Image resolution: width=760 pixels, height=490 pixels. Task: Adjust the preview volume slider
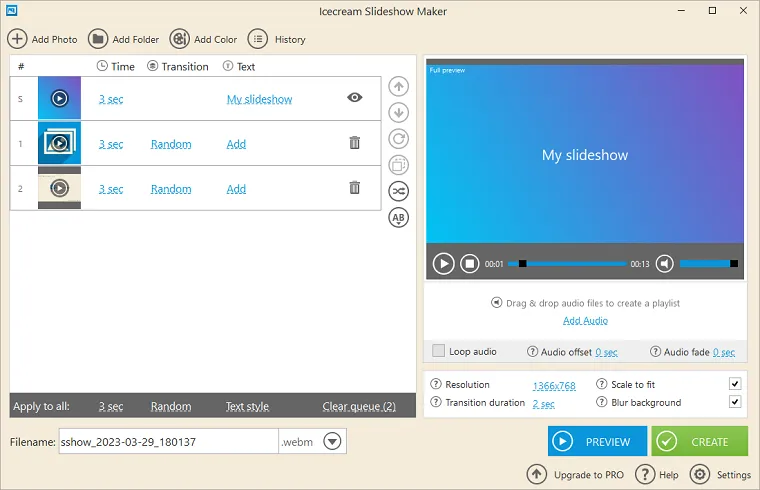709,264
